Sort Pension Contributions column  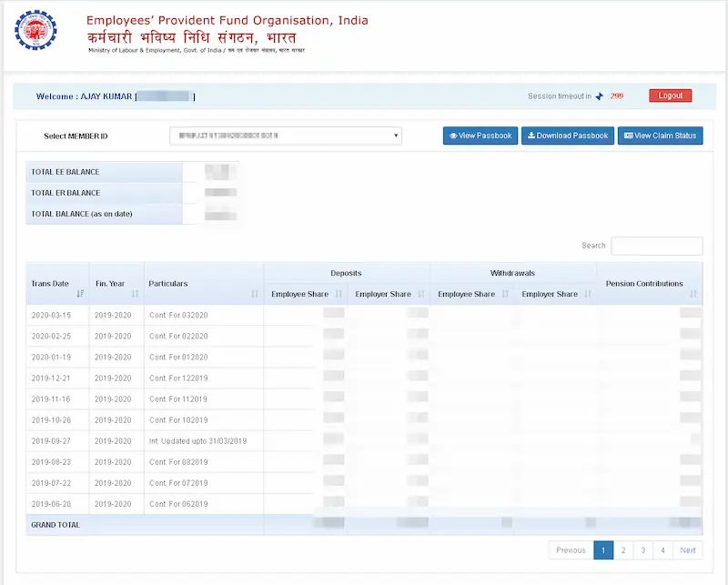693,294
